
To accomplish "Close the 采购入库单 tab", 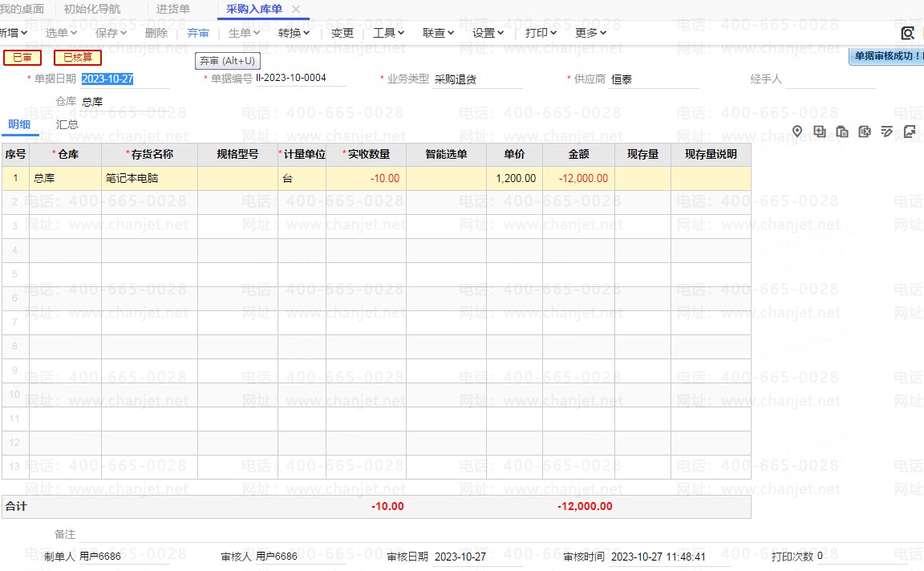I will 295,9.
